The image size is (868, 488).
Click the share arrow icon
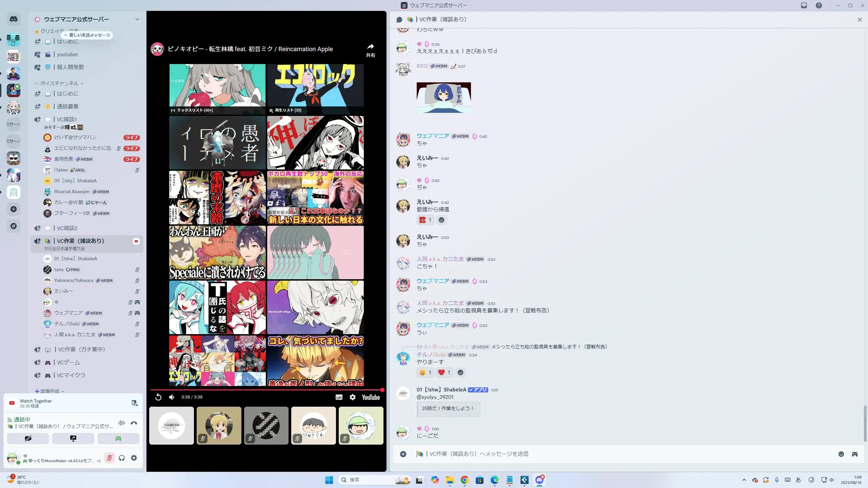point(370,47)
